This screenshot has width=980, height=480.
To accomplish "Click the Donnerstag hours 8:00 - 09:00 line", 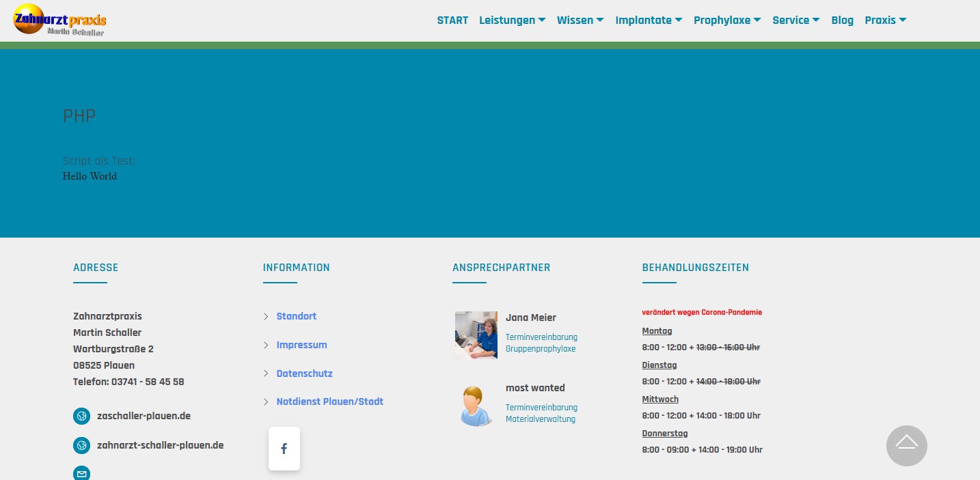I will (703, 450).
